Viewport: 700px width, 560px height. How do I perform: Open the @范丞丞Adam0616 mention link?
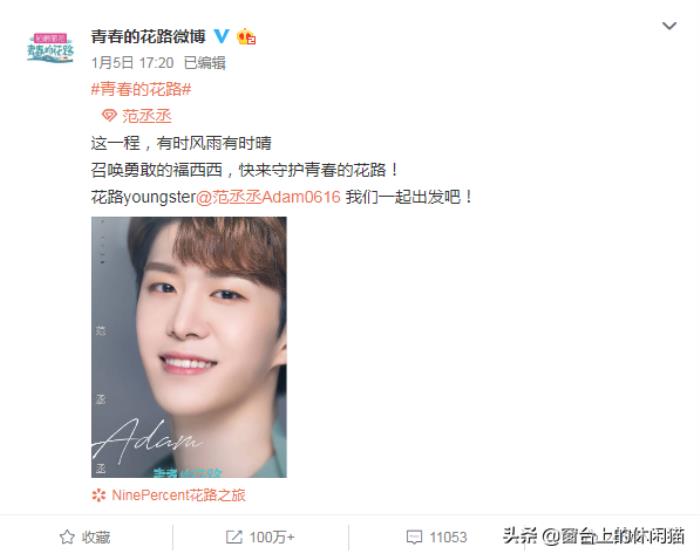coord(268,196)
